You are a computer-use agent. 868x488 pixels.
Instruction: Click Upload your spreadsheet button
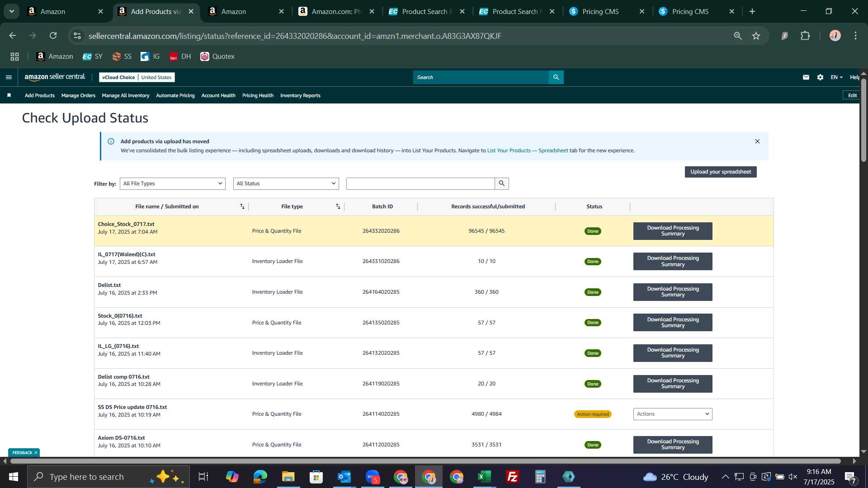(x=720, y=172)
